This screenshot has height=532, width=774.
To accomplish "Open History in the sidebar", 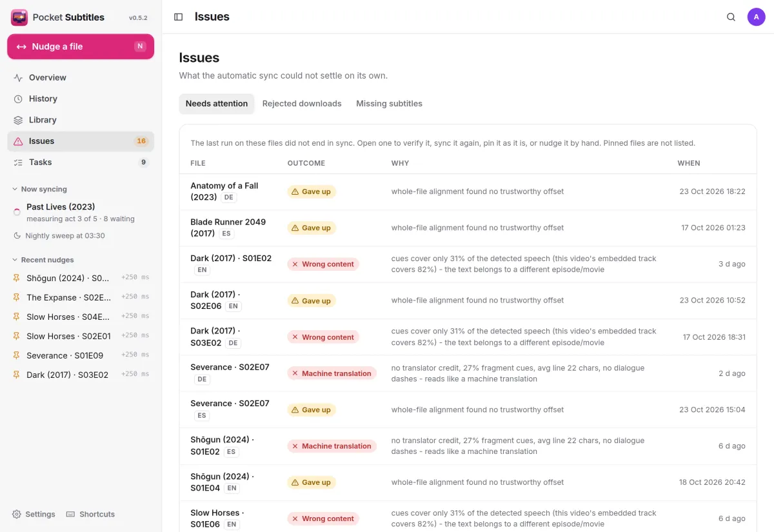I will (x=81, y=99).
